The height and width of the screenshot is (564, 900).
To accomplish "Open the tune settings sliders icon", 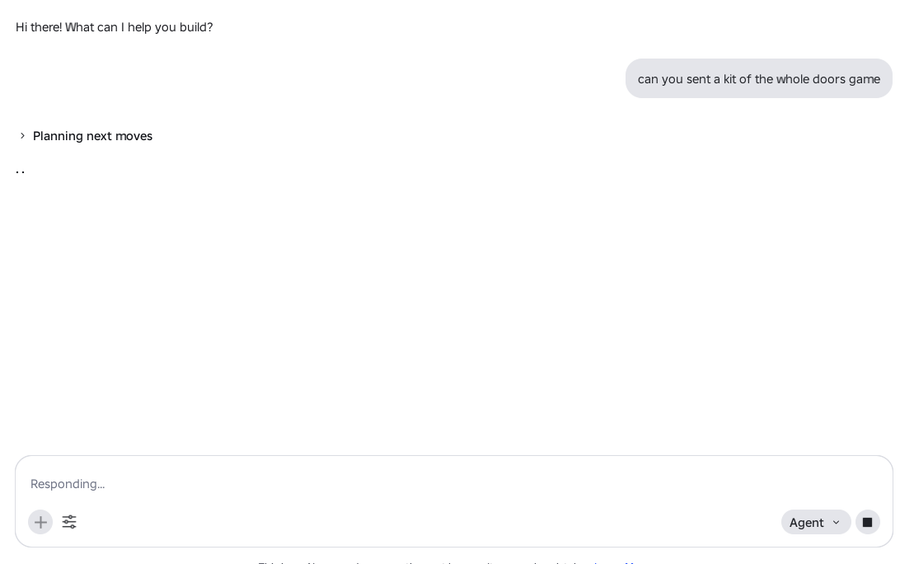I will pos(69,522).
